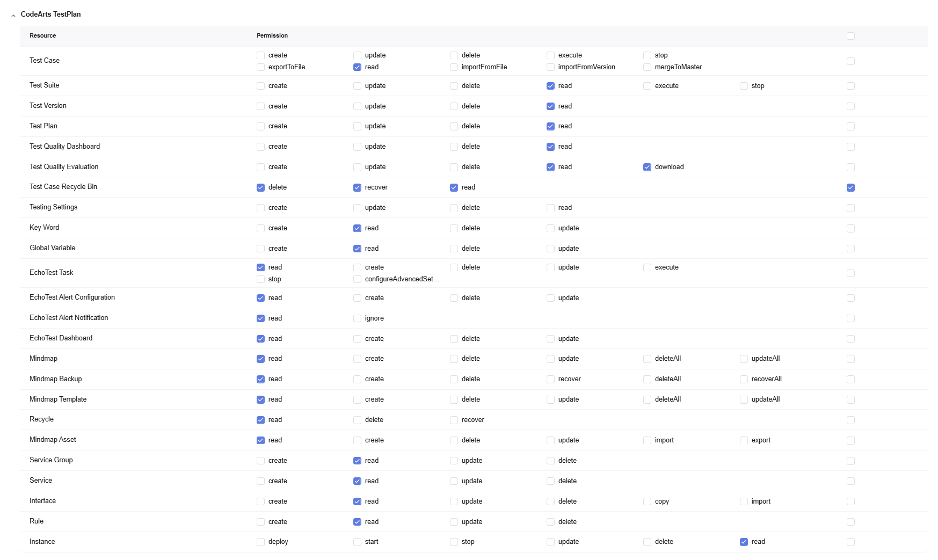938x560 pixels.
Task: Uncheck download for Test Quality Evaluation
Action: point(647,167)
